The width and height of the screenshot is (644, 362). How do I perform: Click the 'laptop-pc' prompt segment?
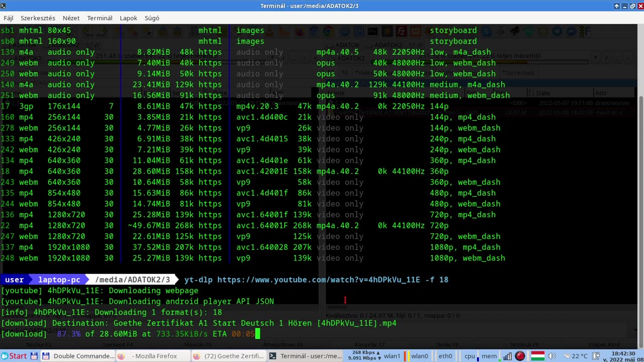click(x=59, y=280)
